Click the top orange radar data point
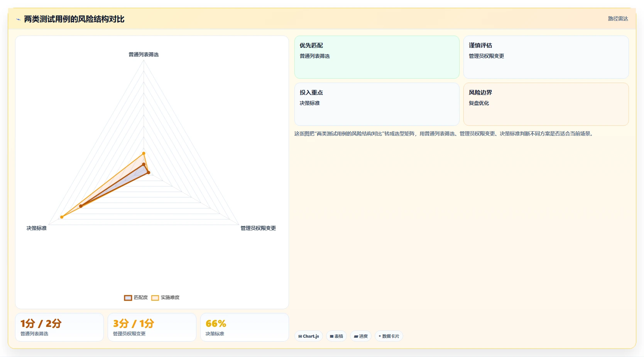644x357 pixels. (144, 153)
